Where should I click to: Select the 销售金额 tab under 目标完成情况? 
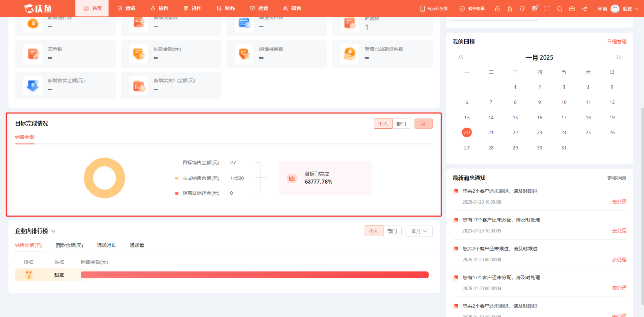pos(24,137)
